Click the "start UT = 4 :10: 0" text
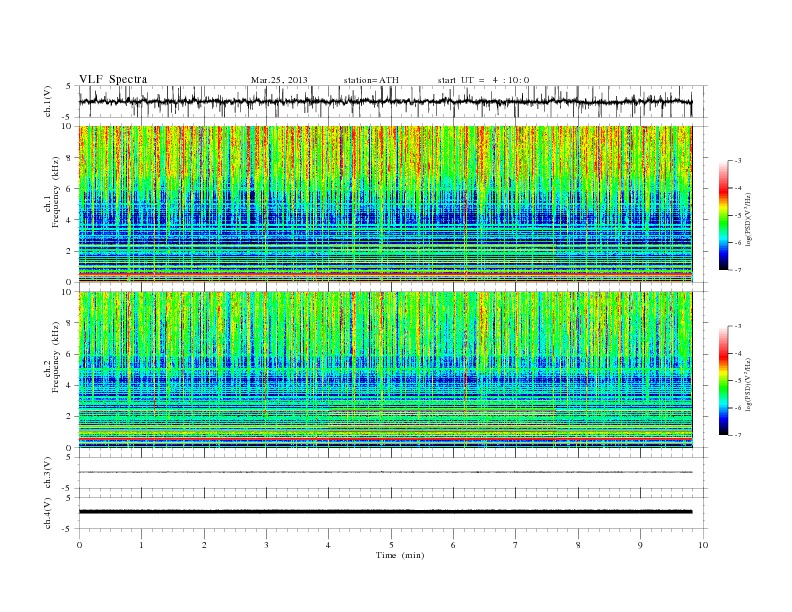This screenshot has width=792, height=612. pyautogui.click(x=483, y=80)
